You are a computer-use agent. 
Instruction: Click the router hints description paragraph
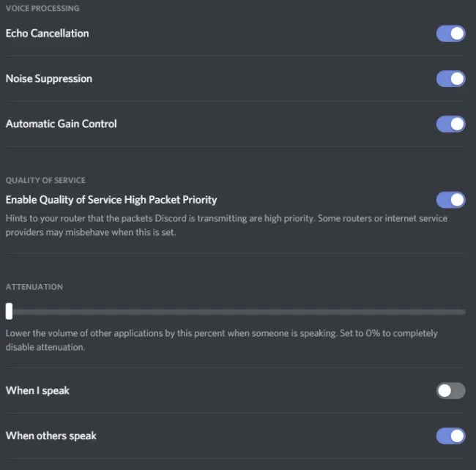coord(226,225)
